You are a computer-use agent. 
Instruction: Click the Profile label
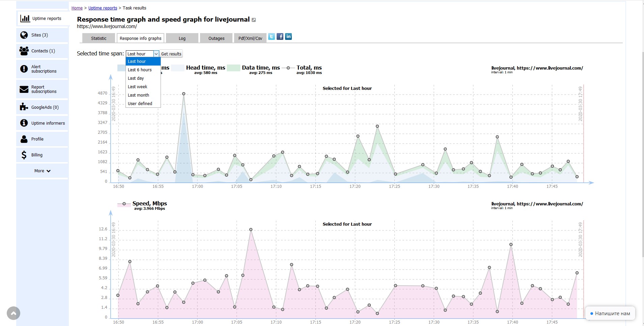pyautogui.click(x=37, y=139)
